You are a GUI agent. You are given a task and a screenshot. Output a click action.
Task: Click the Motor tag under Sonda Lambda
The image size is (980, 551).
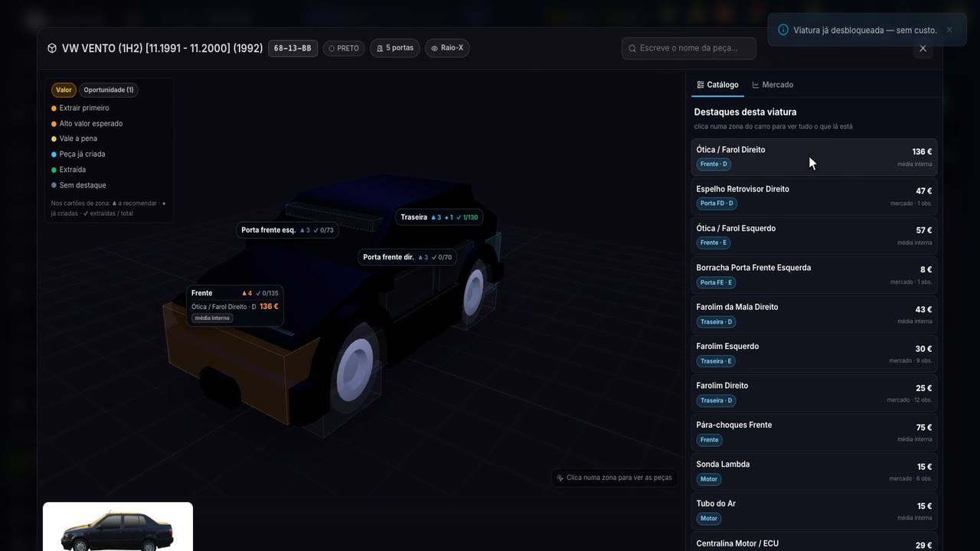pos(709,479)
